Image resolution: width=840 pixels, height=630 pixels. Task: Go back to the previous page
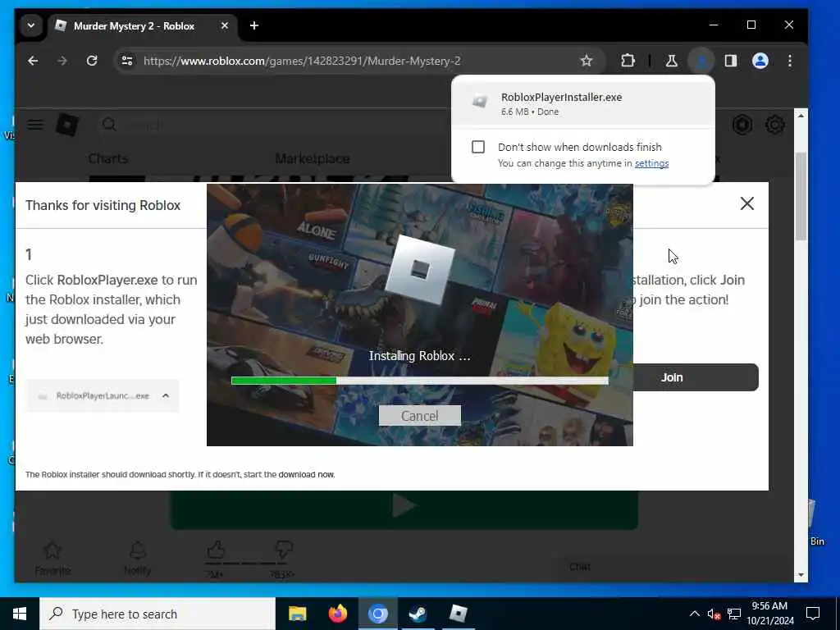coord(33,61)
